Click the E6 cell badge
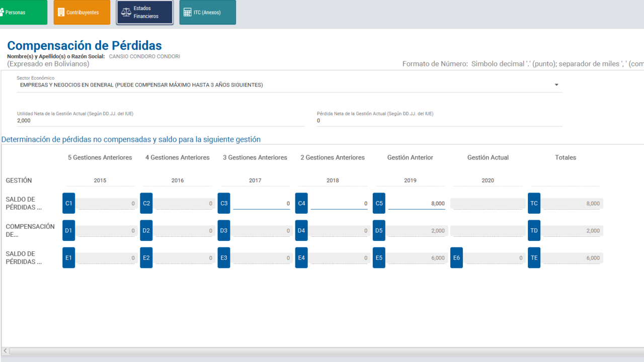This screenshot has height=362, width=644. point(456,257)
